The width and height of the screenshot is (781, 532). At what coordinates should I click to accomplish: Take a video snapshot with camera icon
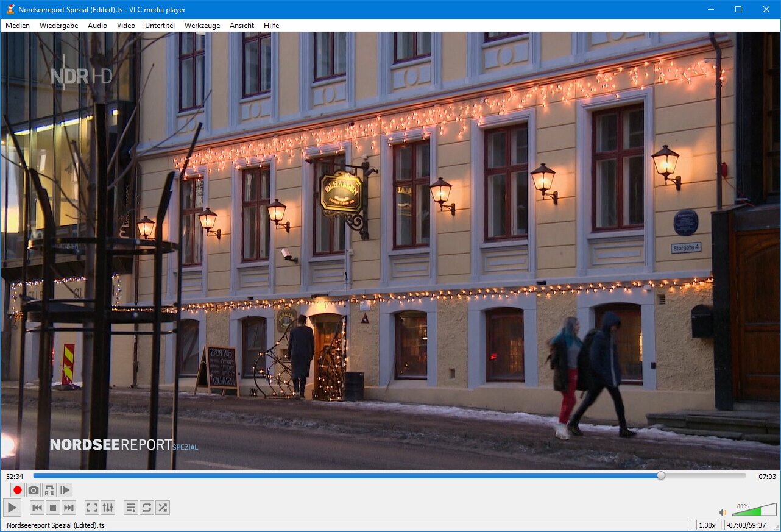(x=34, y=490)
